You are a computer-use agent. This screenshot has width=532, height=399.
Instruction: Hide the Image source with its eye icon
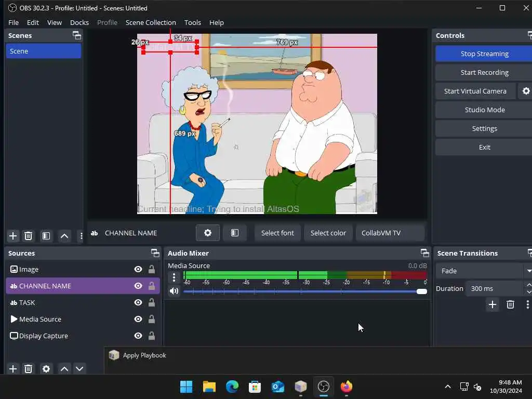[138, 269]
